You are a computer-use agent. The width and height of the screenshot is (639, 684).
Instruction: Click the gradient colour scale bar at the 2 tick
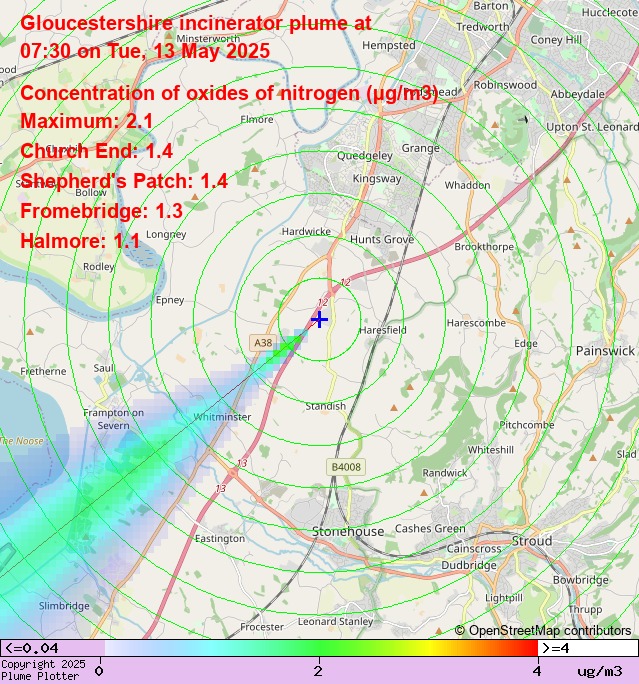click(319, 648)
